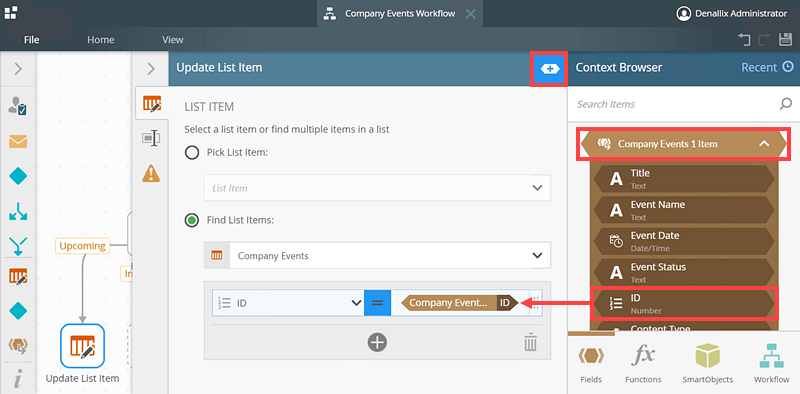Select the Event Name field
The height and width of the screenshot is (394, 800).
pyautogui.click(x=683, y=210)
